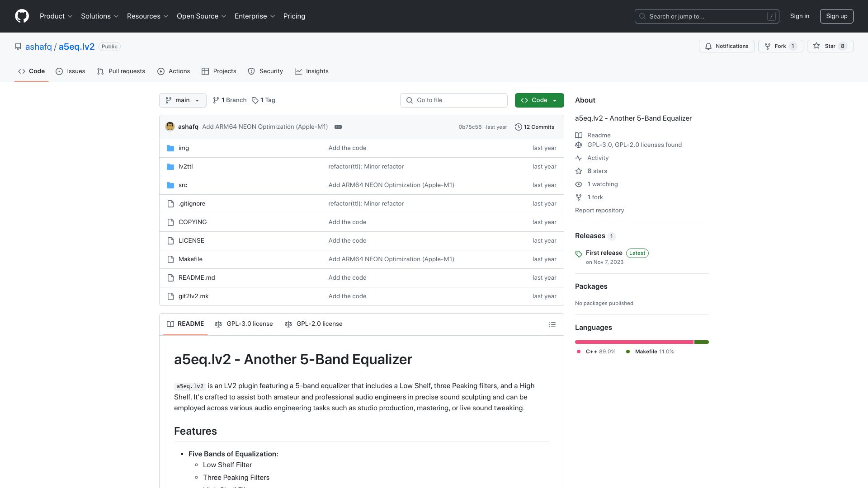Viewport: 868px width, 488px height.
Task: Open the COPYING file
Action: point(193,222)
